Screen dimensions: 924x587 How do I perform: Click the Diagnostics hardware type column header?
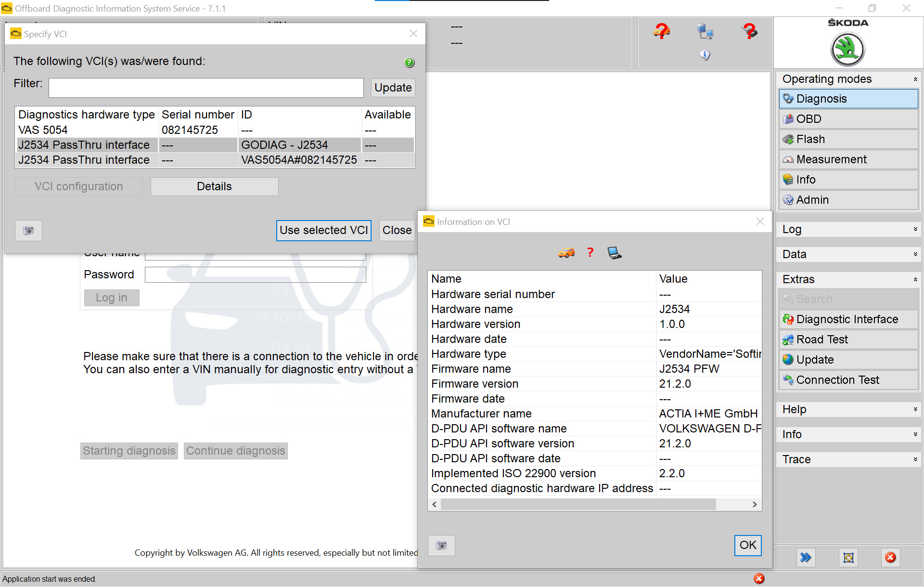87,115
